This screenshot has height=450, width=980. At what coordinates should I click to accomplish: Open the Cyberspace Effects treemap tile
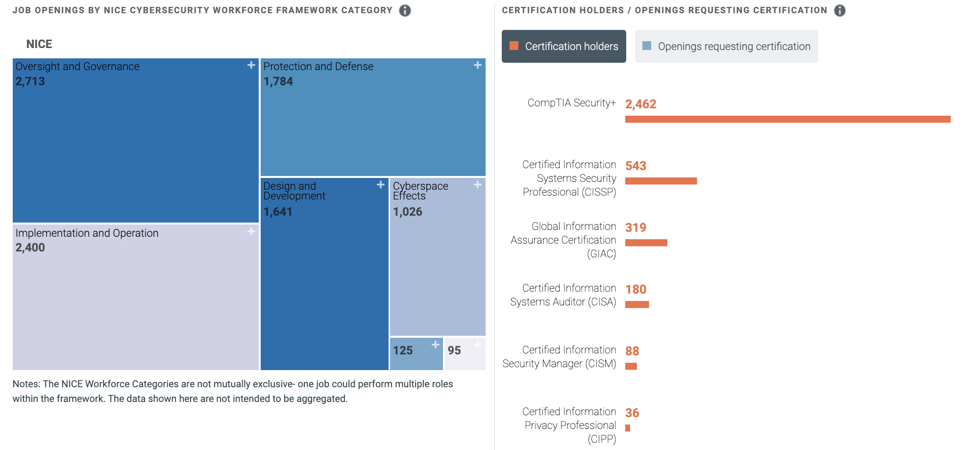(x=438, y=270)
